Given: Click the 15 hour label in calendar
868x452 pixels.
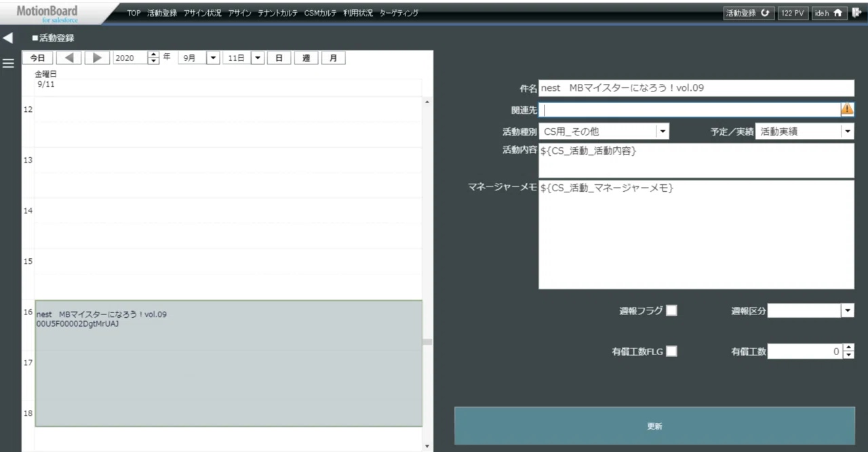Looking at the screenshot, I should coord(28,261).
